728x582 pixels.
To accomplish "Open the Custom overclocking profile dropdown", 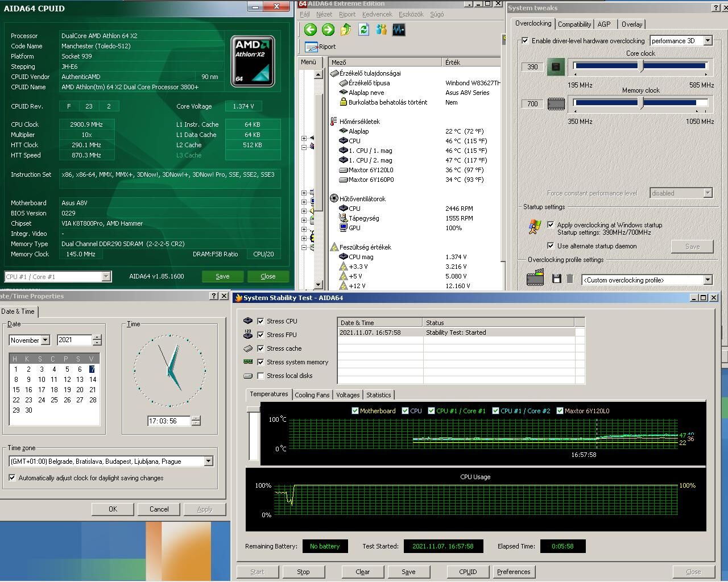I will point(708,280).
